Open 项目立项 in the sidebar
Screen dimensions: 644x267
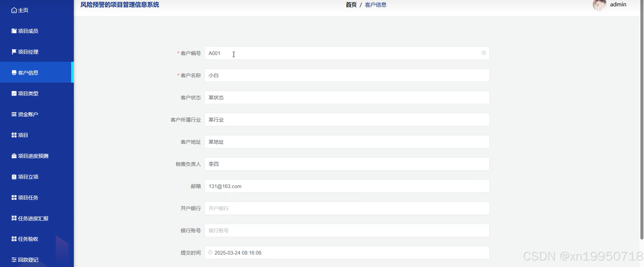pos(37,177)
